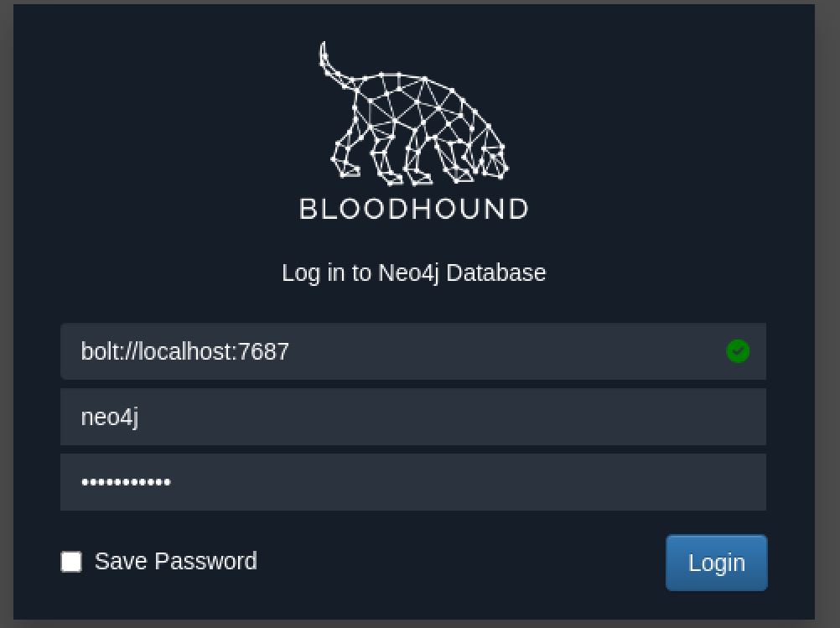Select the masked password field
The height and width of the screenshot is (628, 840).
(412, 482)
